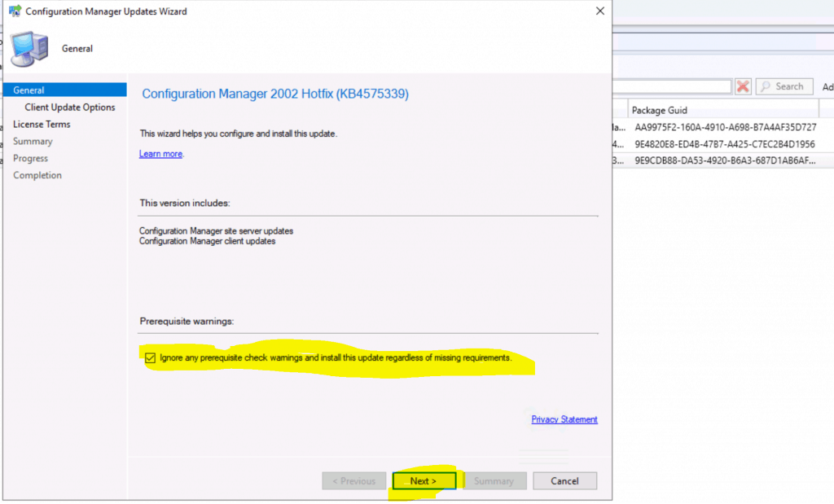Image resolution: width=834 pixels, height=504 pixels.
Task: Select the Summary step in the sidebar
Action: (33, 141)
